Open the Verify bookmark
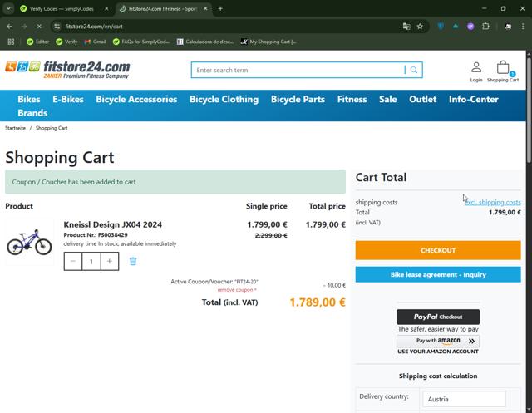The image size is (532, 413). [66, 42]
